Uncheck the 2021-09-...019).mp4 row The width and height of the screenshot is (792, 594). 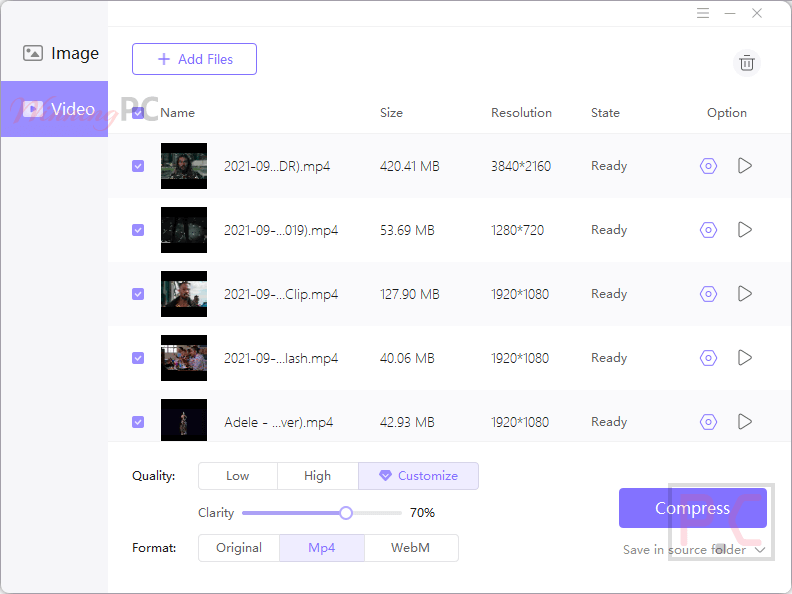tap(138, 230)
